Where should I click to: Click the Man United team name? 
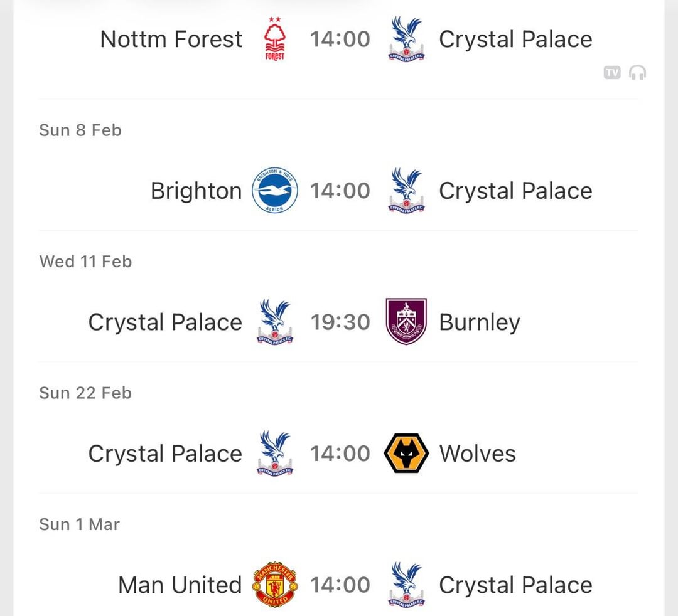coord(180,585)
